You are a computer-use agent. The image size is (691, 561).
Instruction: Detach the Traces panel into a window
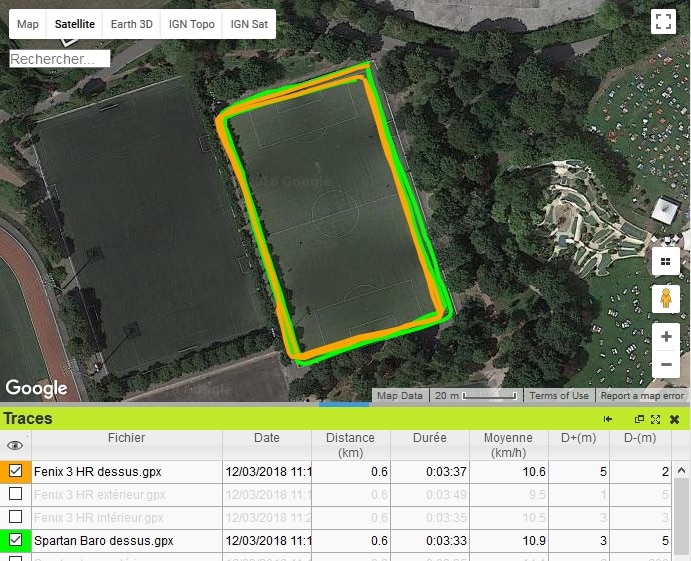click(x=640, y=419)
